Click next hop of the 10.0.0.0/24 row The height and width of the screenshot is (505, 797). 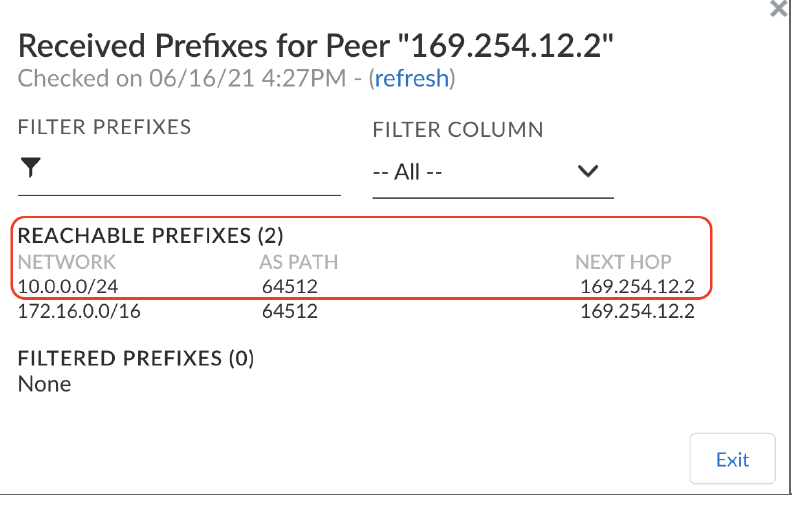(x=637, y=287)
